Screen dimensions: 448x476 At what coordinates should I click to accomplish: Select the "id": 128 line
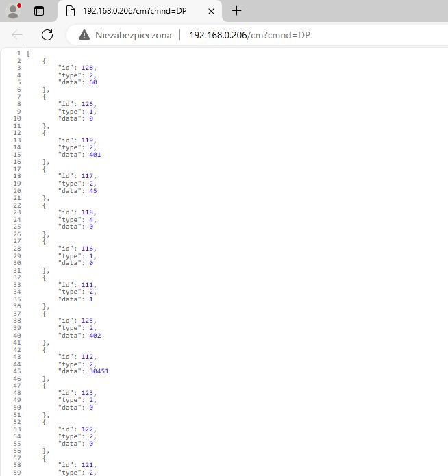click(x=77, y=68)
